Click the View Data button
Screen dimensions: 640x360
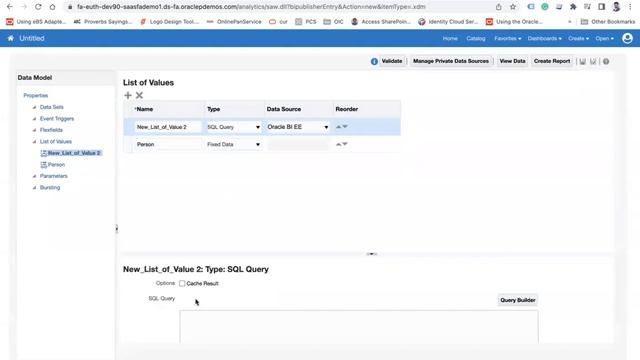(512, 61)
